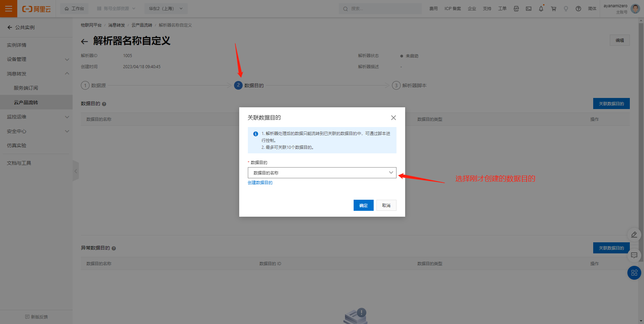Image resolution: width=644 pixels, height=324 pixels.
Task: Click the top search input field
Action: [380, 9]
